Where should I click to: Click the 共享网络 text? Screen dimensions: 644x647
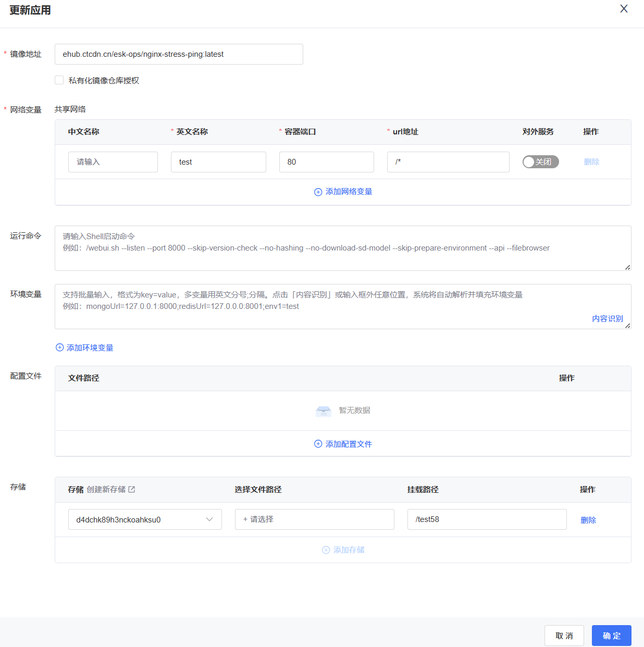point(70,109)
